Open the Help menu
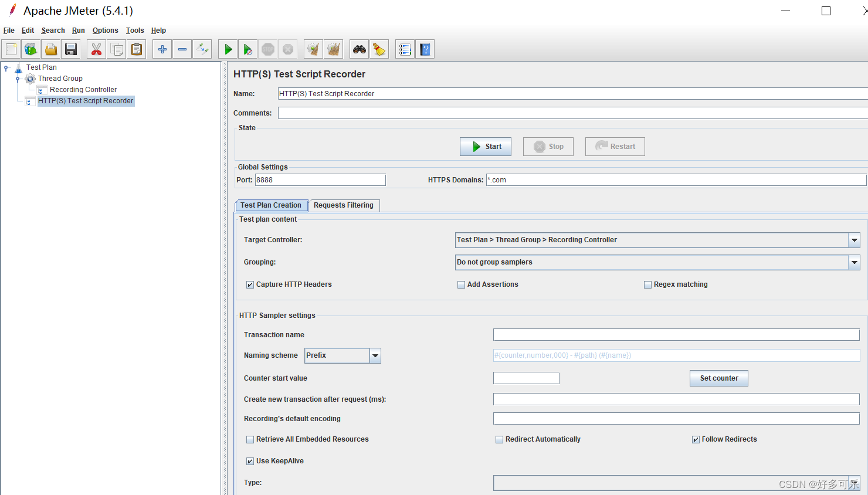The image size is (868, 495). [158, 30]
